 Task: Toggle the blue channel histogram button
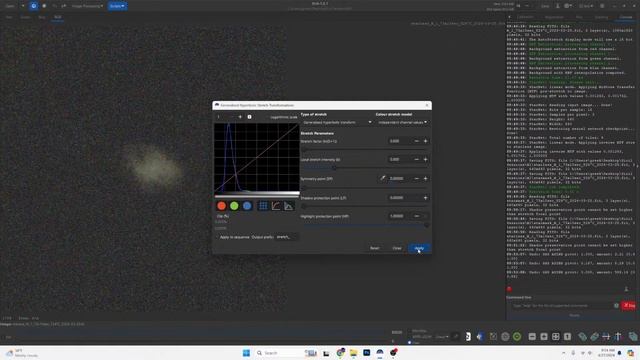click(x=247, y=206)
